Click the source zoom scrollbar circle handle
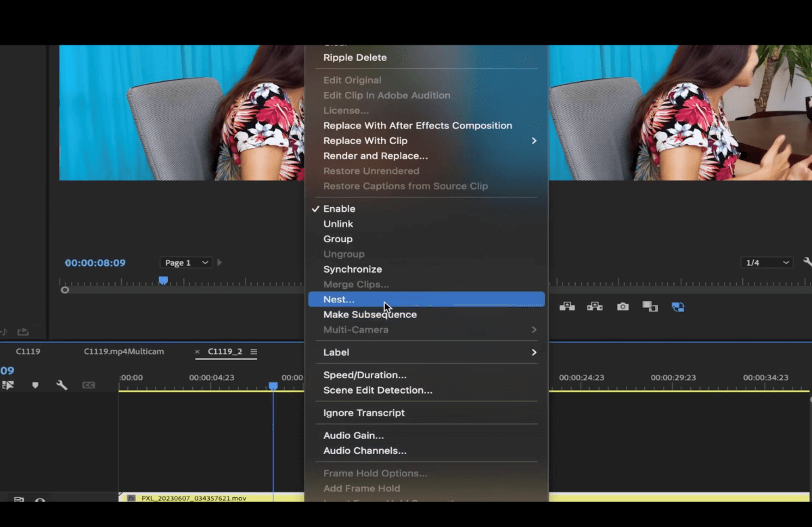812x527 pixels. (65, 290)
